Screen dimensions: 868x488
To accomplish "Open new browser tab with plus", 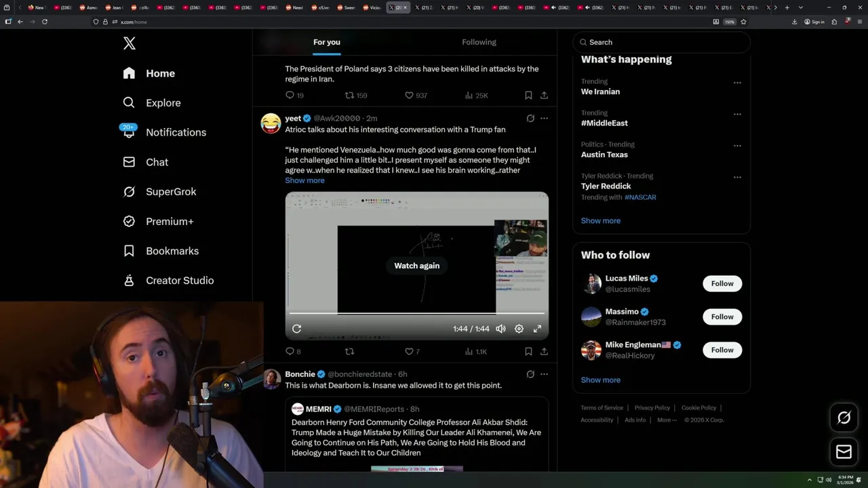I will coord(787,7).
